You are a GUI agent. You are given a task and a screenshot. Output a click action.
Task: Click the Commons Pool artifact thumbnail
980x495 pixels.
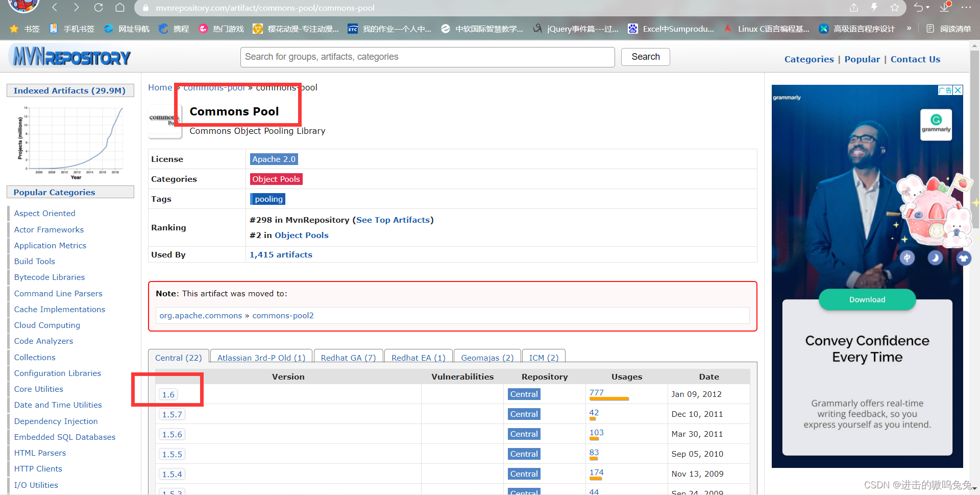(x=165, y=121)
